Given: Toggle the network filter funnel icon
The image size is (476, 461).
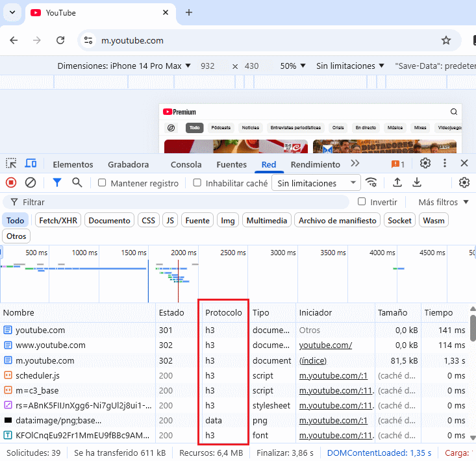Looking at the screenshot, I should coord(56,182).
